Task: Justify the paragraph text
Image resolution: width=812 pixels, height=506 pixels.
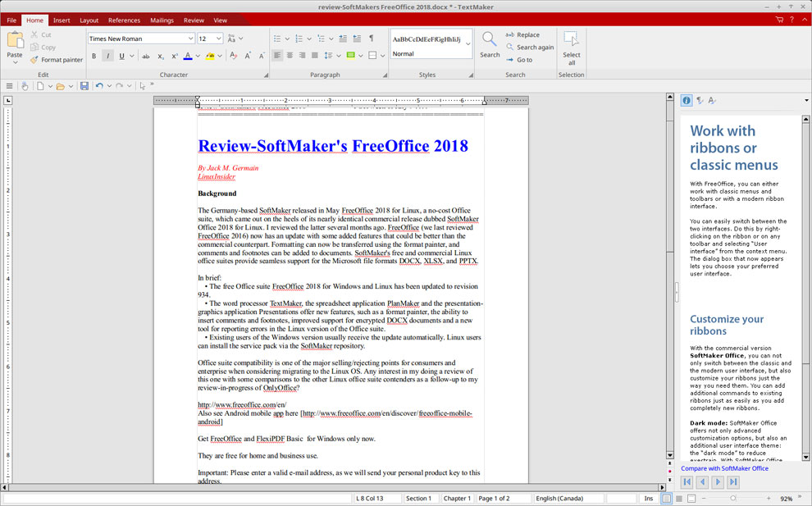Action: (314, 56)
